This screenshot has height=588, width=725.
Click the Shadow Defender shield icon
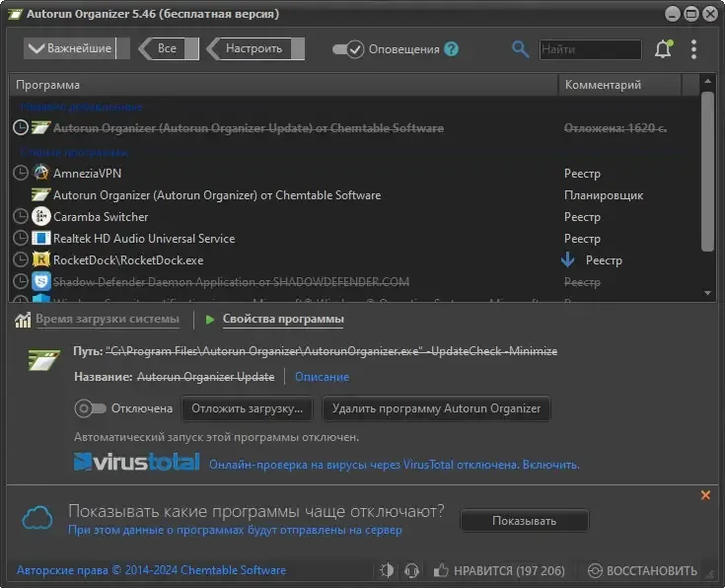point(41,281)
